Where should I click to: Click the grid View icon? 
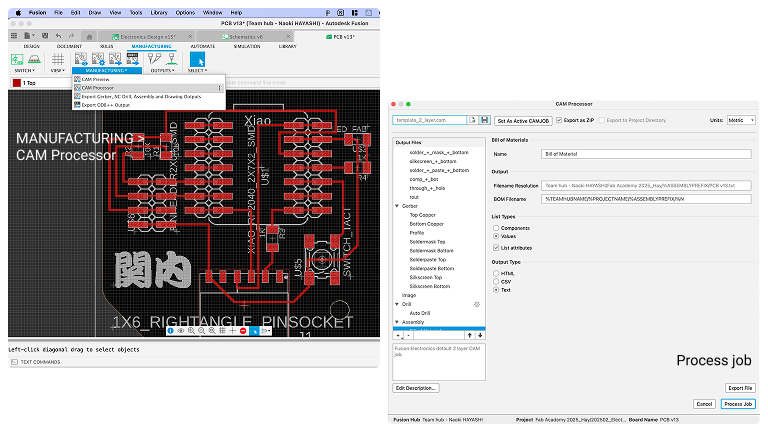click(x=57, y=58)
